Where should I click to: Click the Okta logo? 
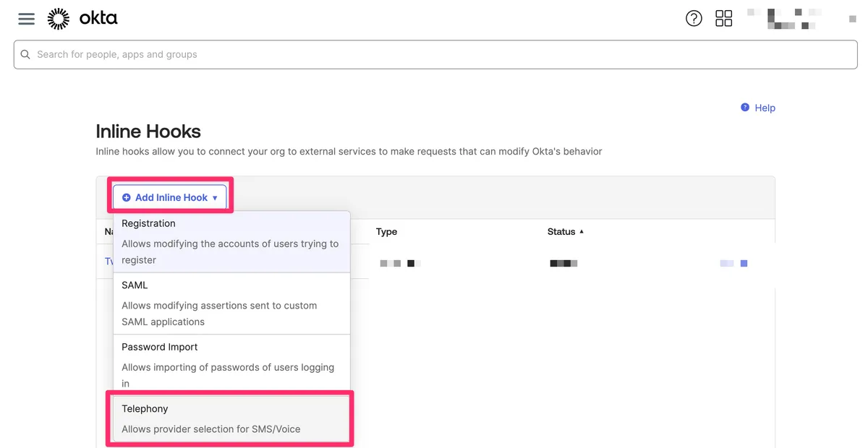(x=82, y=19)
